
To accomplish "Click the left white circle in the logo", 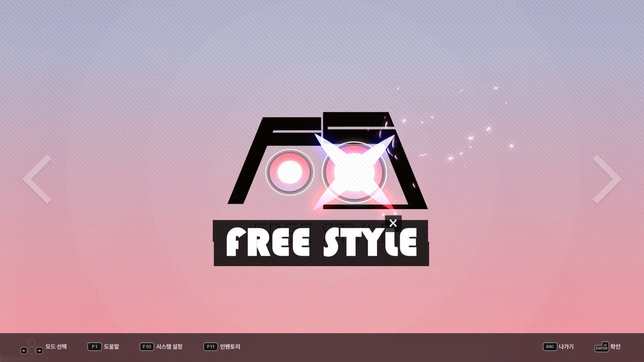I will (x=289, y=172).
